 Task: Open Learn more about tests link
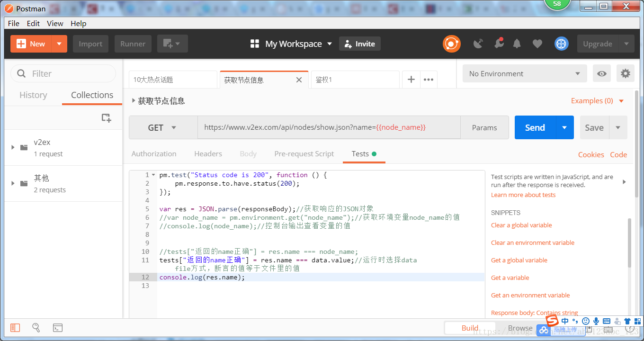(x=523, y=195)
